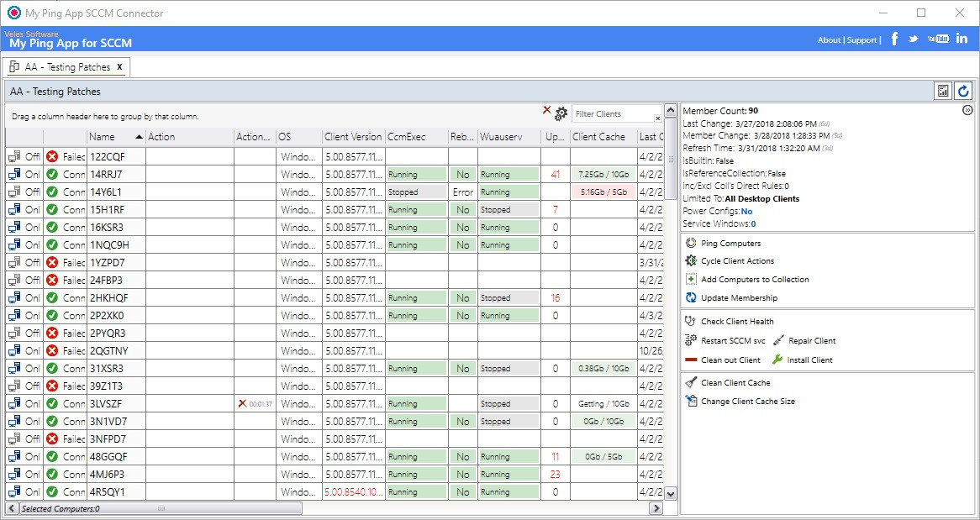The width and height of the screenshot is (980, 520).
Task: Open the About link
Action: [829, 40]
